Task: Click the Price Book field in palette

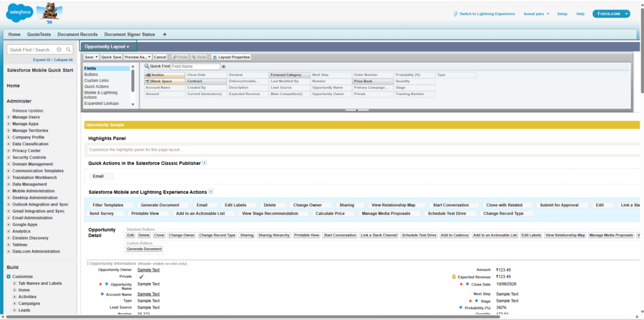Action: [x=373, y=81]
